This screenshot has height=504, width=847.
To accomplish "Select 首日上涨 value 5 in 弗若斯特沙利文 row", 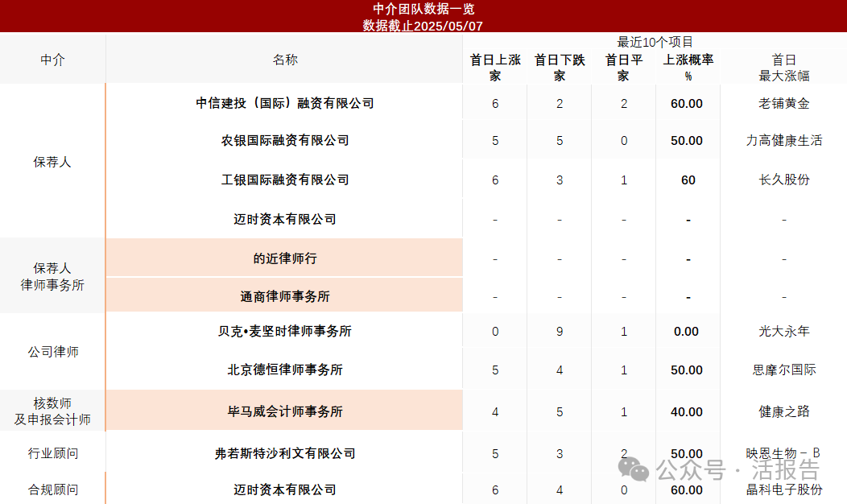I will pos(495,454).
